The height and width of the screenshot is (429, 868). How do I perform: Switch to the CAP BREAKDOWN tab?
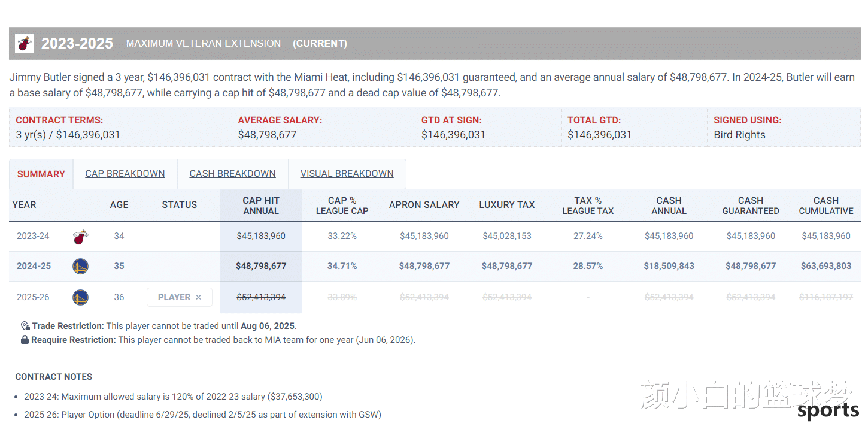click(x=125, y=174)
